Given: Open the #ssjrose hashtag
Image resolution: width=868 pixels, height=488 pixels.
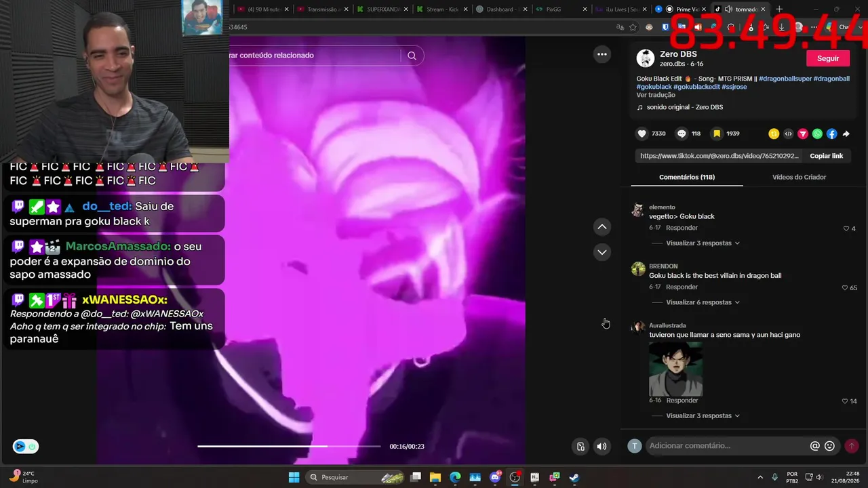Looking at the screenshot, I should tap(734, 87).
